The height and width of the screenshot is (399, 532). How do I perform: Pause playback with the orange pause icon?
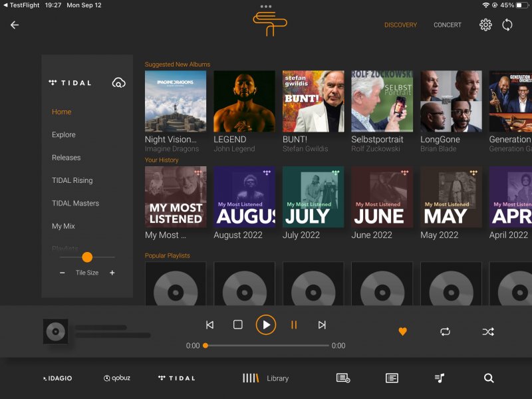click(294, 325)
